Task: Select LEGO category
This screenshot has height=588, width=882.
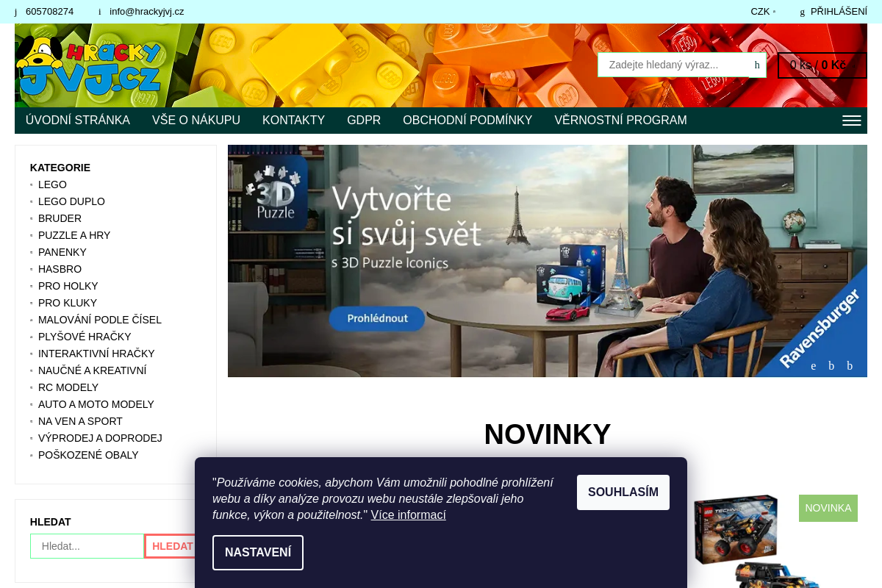Action: 52,184
